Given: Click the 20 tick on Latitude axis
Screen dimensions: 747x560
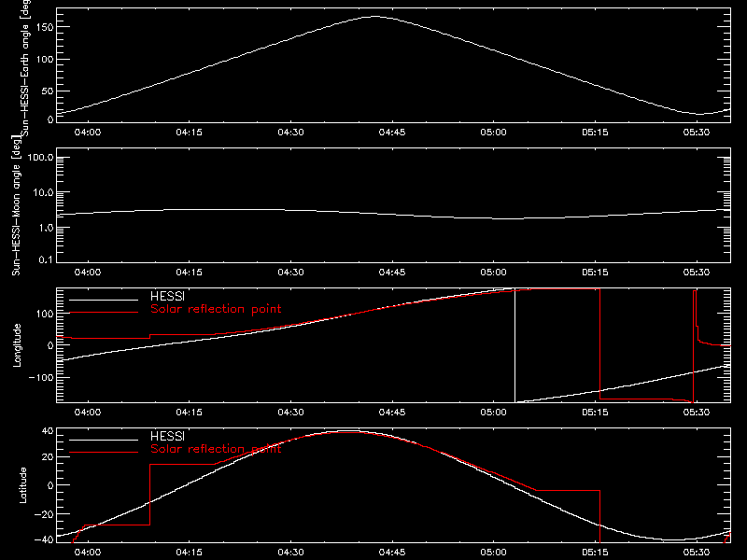Looking at the screenshot, I should (48, 457).
